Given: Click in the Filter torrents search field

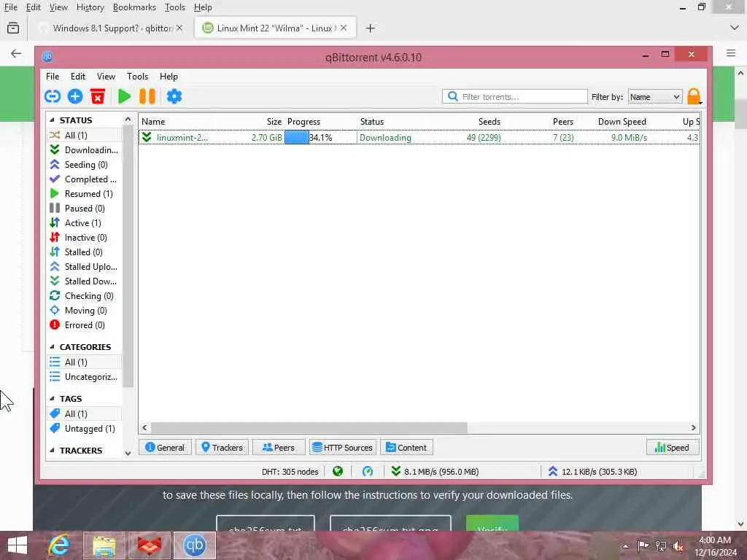Looking at the screenshot, I should click(x=514, y=97).
